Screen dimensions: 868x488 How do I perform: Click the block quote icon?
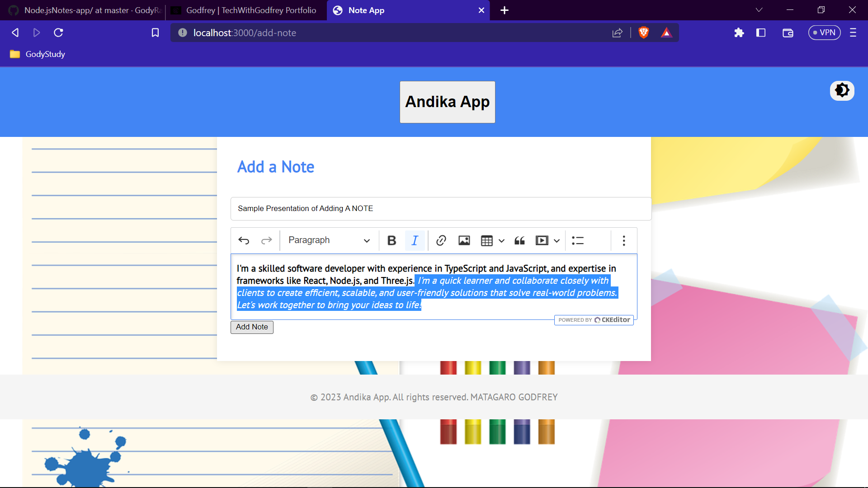[519, 240]
